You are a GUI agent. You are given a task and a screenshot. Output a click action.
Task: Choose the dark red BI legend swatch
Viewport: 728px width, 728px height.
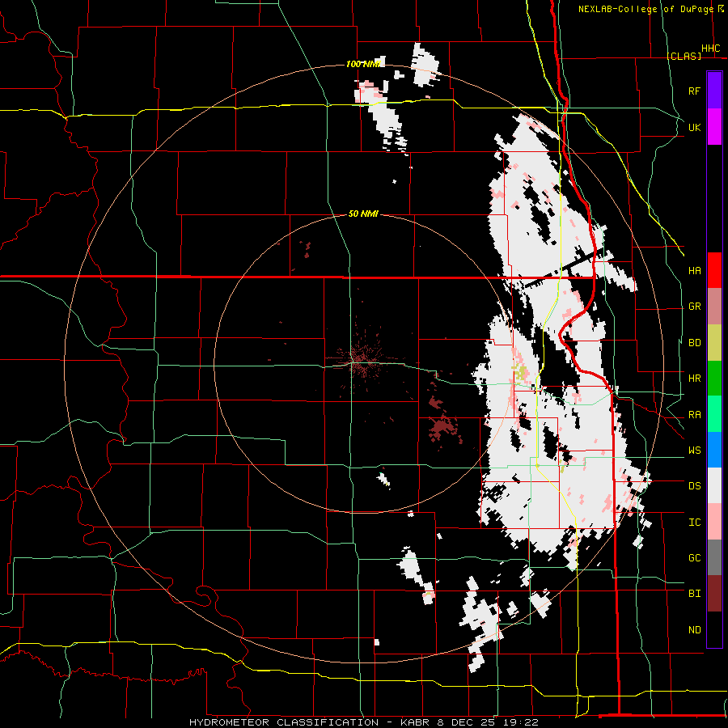[x=714, y=594]
